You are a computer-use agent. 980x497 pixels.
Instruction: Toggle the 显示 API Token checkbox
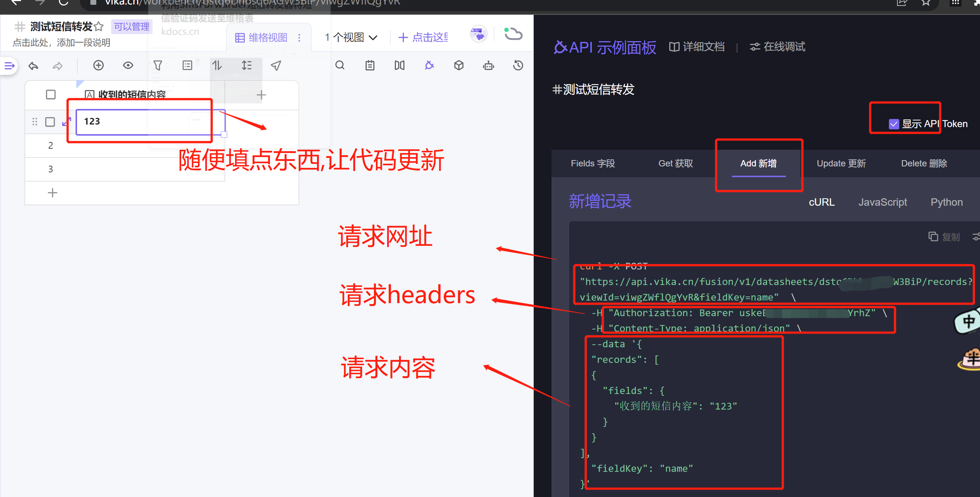click(x=894, y=124)
